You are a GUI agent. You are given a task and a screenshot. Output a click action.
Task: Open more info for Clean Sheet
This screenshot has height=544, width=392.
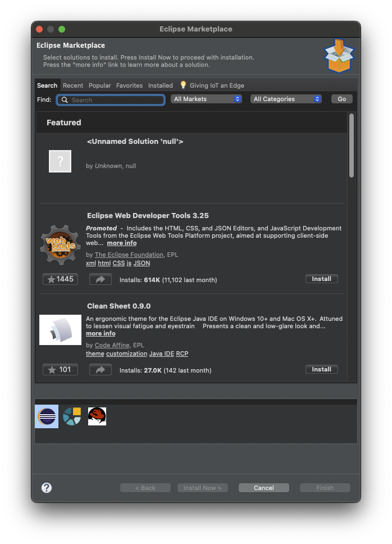tap(101, 333)
